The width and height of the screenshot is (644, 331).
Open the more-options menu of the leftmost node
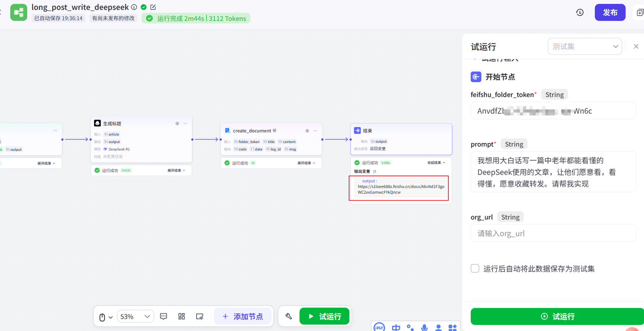[x=55, y=130]
